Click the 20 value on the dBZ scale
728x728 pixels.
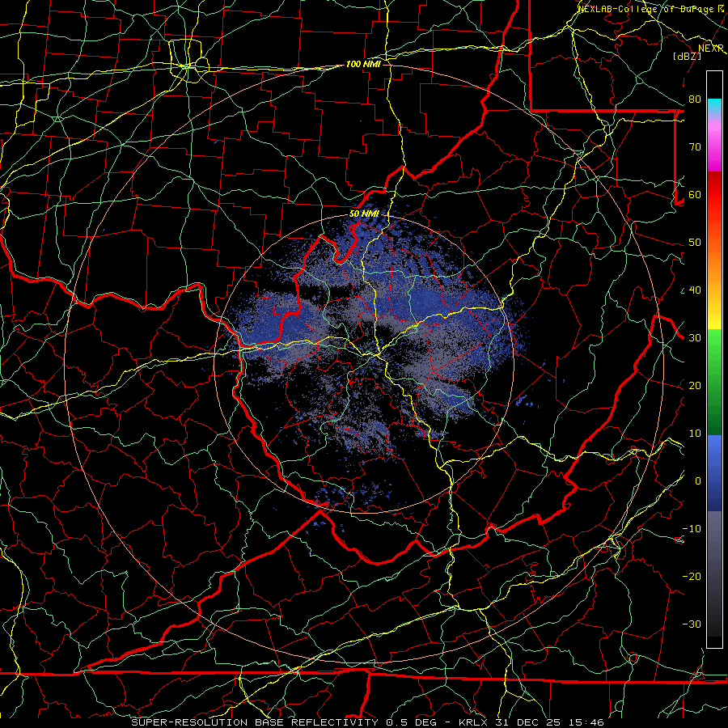coord(695,385)
